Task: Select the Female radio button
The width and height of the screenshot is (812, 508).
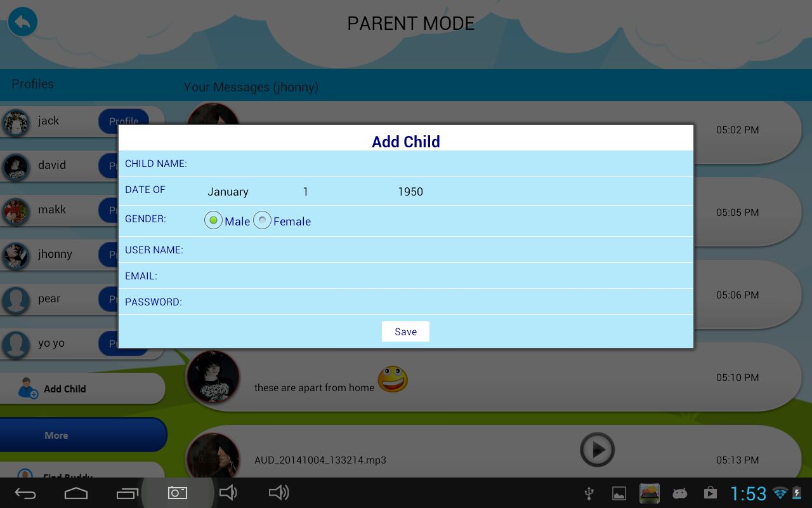Action: (x=263, y=220)
